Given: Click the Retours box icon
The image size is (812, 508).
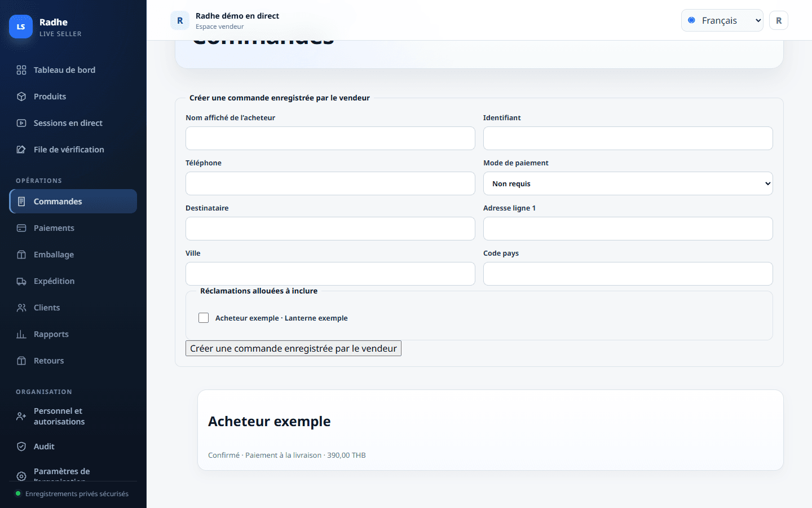Looking at the screenshot, I should point(21,361).
